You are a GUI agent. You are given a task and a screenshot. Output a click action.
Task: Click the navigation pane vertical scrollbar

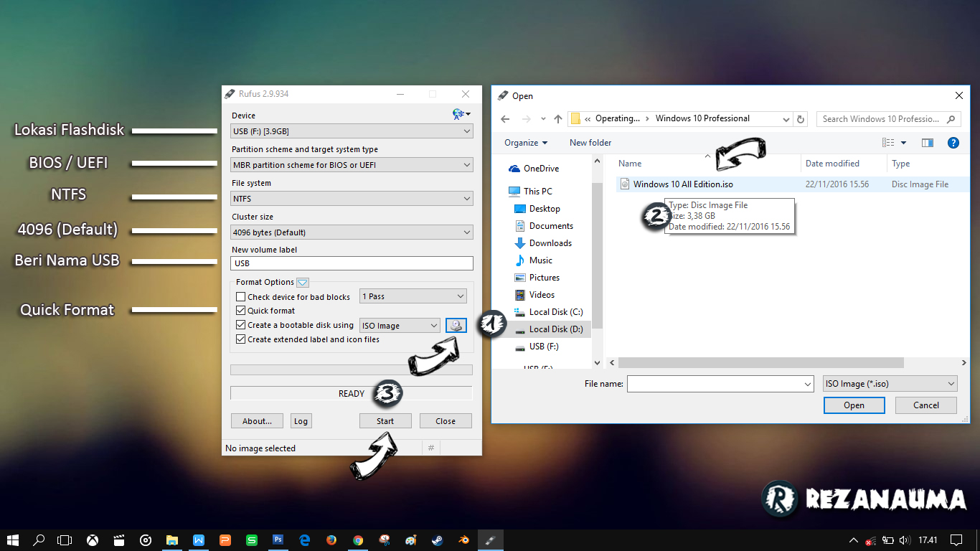[597, 255]
